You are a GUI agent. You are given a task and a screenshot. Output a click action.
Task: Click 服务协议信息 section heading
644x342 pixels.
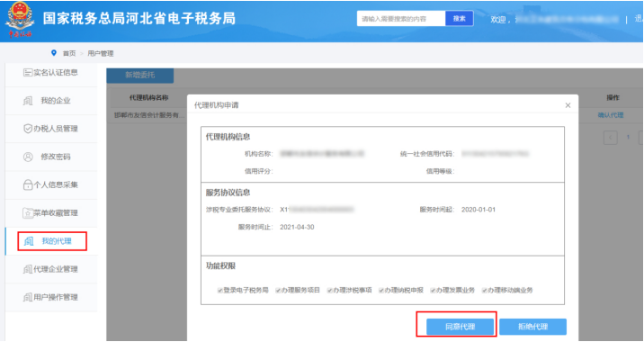click(x=228, y=193)
